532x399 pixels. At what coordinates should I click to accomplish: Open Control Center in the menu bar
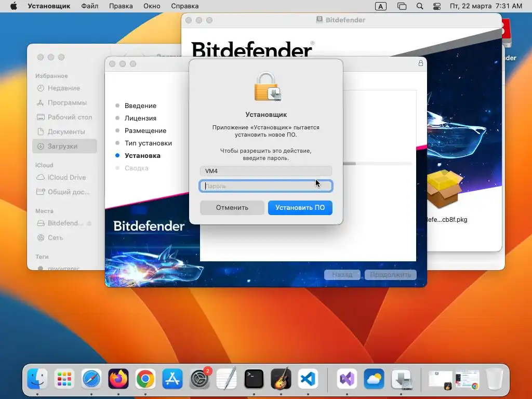pyautogui.click(x=436, y=6)
